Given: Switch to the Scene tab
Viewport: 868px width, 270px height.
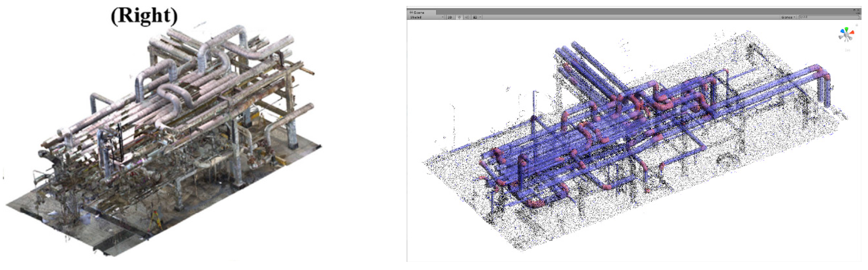Looking at the screenshot, I should (417, 12).
